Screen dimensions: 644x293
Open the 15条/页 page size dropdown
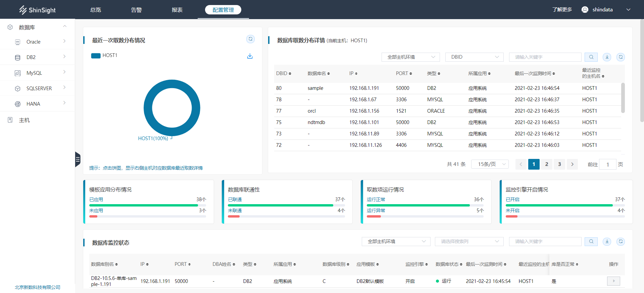pyautogui.click(x=490, y=164)
